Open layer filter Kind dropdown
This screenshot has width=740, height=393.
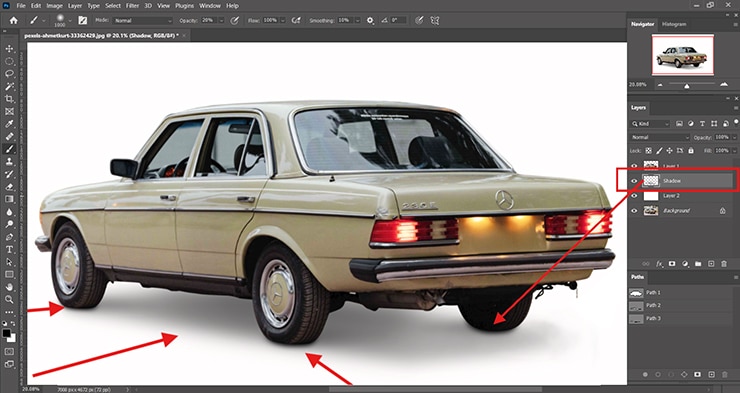650,124
